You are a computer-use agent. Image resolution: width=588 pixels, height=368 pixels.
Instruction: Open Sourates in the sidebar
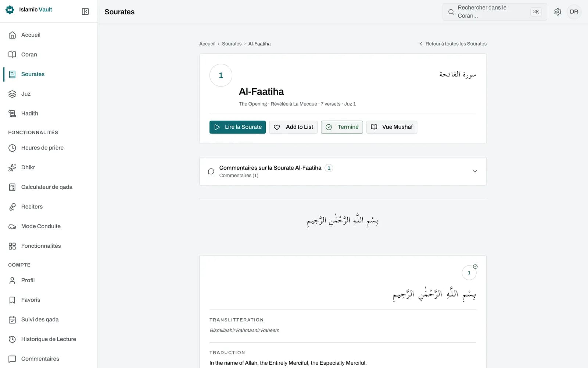(x=49, y=74)
